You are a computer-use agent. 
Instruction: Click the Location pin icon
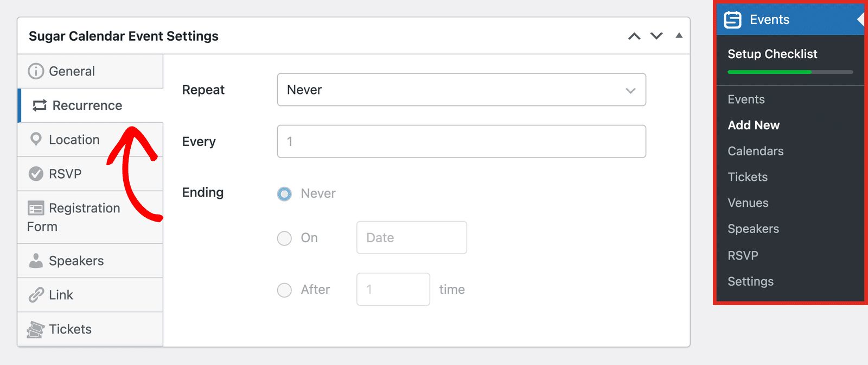(36, 140)
